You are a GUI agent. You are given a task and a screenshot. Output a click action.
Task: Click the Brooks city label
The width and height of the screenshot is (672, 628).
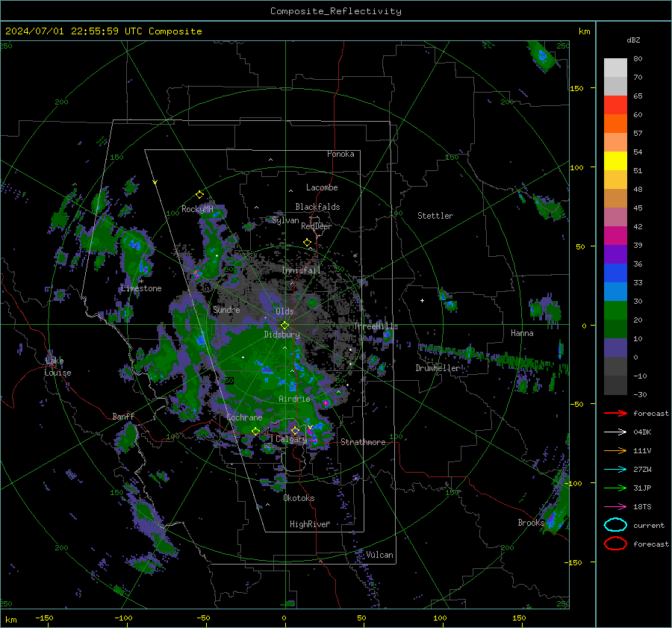531,523
